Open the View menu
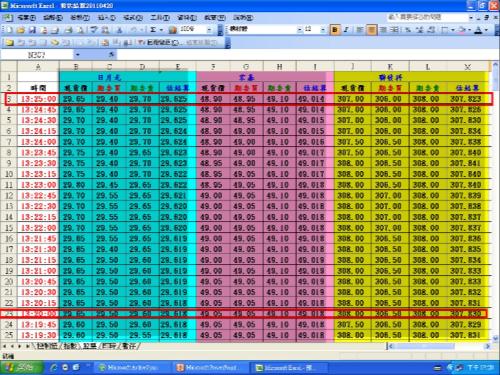This screenshot has width=500, height=375. (x=80, y=17)
